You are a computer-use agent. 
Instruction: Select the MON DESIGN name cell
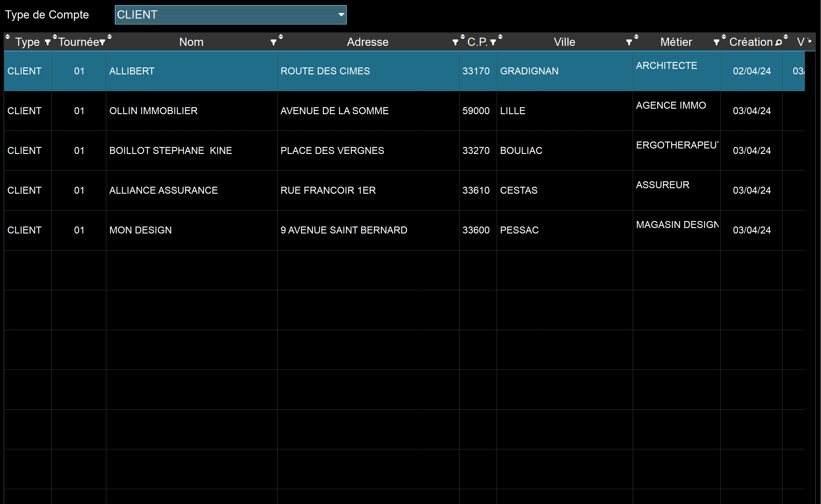pyautogui.click(x=192, y=230)
